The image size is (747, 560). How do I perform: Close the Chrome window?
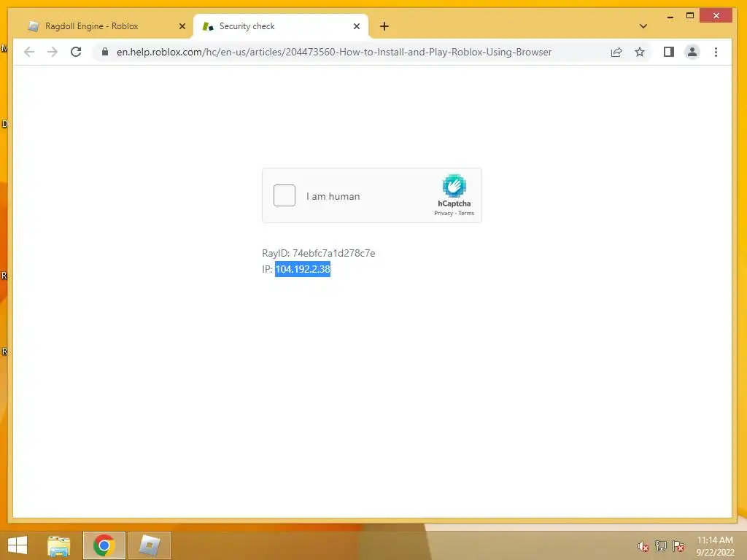tap(716, 16)
